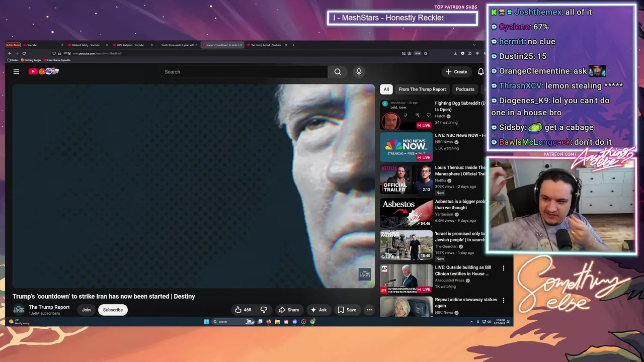Click the video player area
Viewport: 644px width, 362px height.
point(194,186)
